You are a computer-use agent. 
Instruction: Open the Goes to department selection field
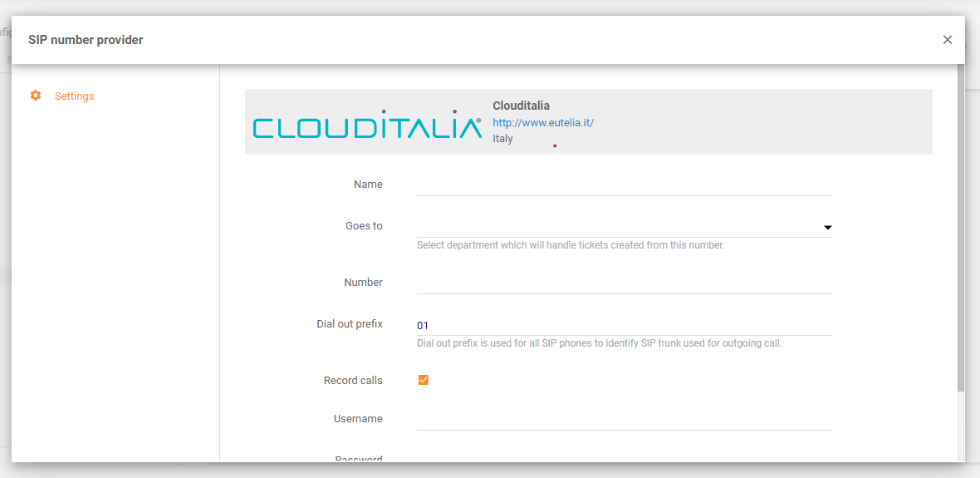[615, 226]
